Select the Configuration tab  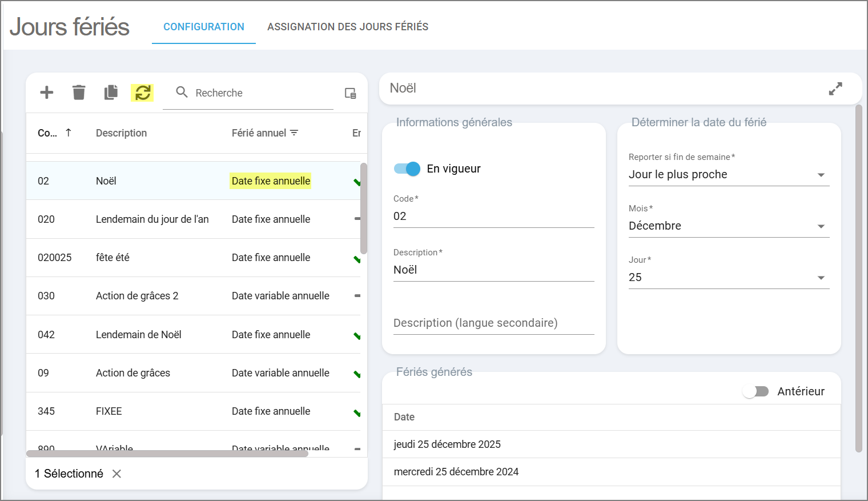point(204,27)
